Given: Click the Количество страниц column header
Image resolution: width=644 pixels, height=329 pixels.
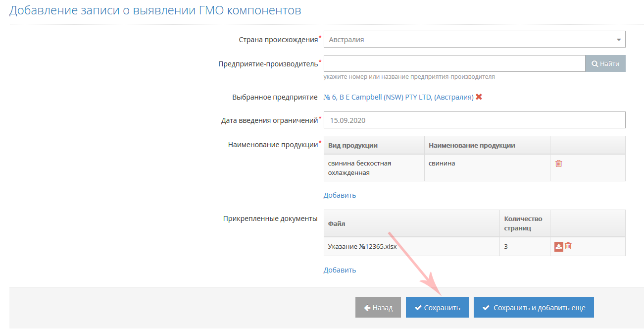Looking at the screenshot, I should 523,223.
